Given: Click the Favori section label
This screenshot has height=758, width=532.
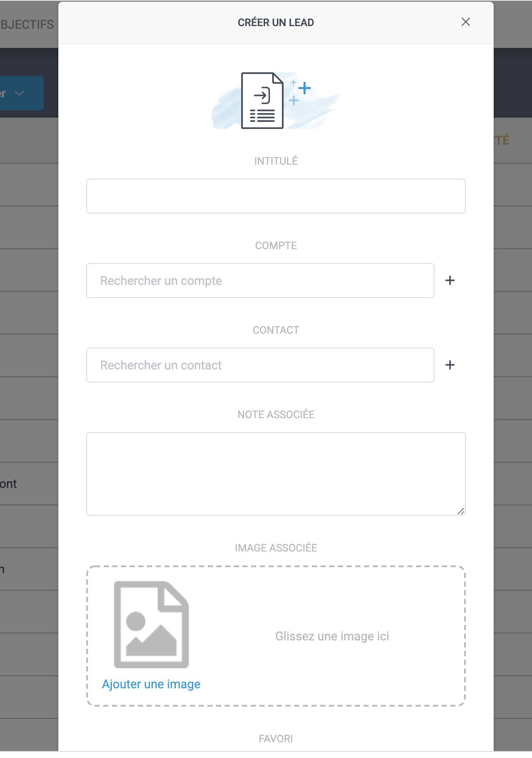Looking at the screenshot, I should click(276, 739).
